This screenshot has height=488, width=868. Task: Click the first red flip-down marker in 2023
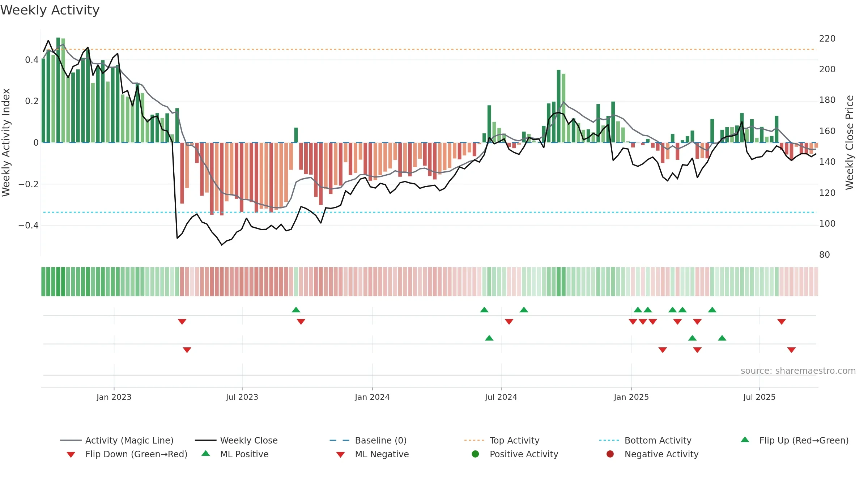click(x=182, y=322)
